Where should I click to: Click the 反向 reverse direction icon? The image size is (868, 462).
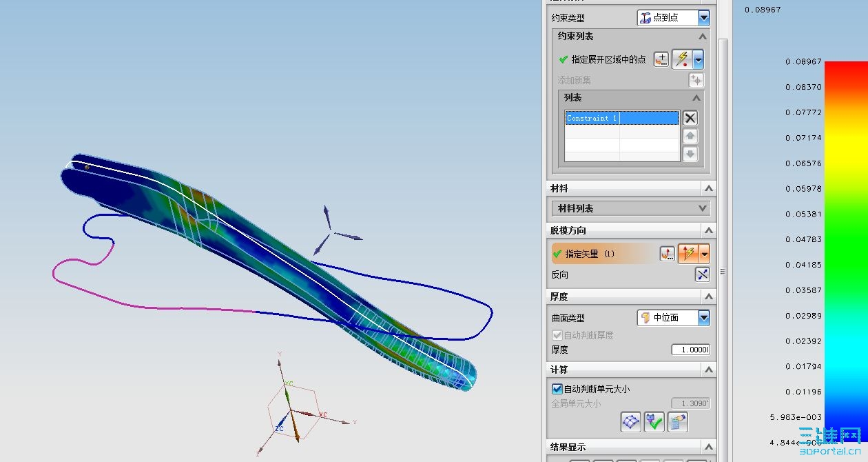702,274
